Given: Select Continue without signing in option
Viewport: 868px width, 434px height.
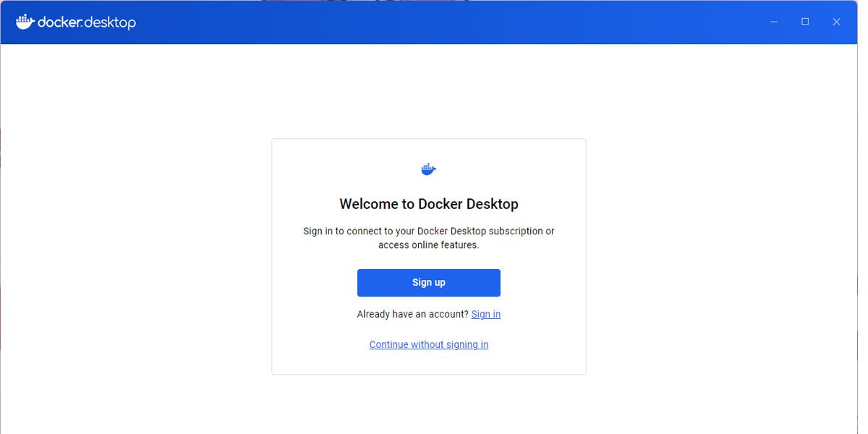Looking at the screenshot, I should point(428,344).
